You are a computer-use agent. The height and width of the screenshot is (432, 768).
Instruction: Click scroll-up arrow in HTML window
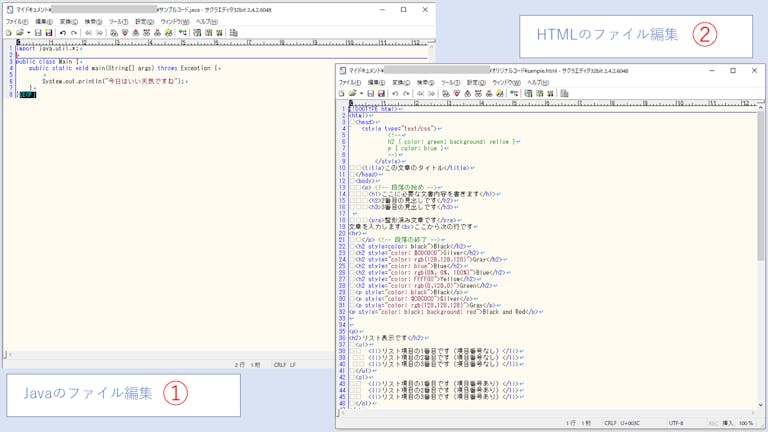(761, 106)
